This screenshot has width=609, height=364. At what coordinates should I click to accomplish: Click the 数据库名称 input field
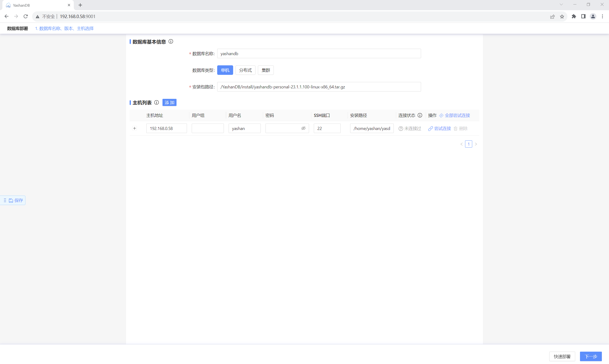pos(319,53)
